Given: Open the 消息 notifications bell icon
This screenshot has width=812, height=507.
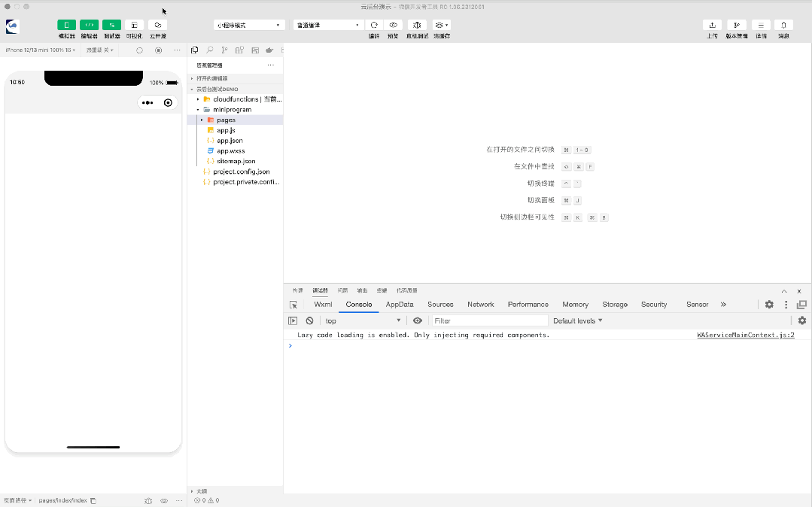Looking at the screenshot, I should click(x=783, y=25).
